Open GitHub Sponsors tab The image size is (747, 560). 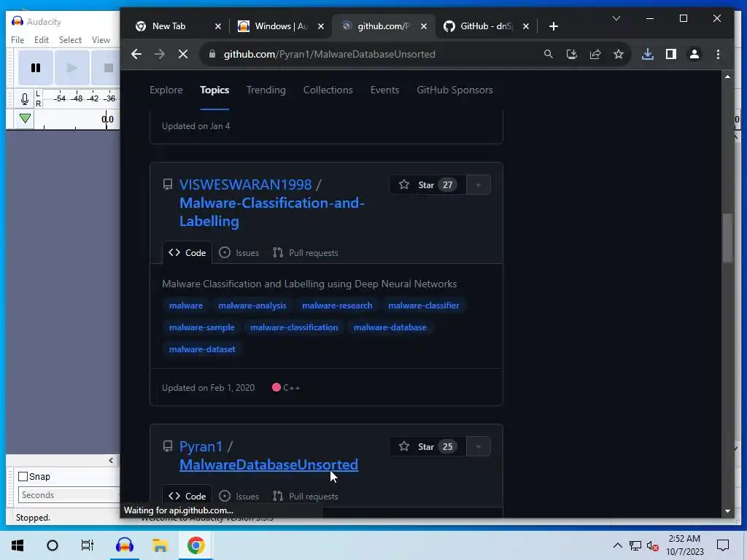pos(454,90)
